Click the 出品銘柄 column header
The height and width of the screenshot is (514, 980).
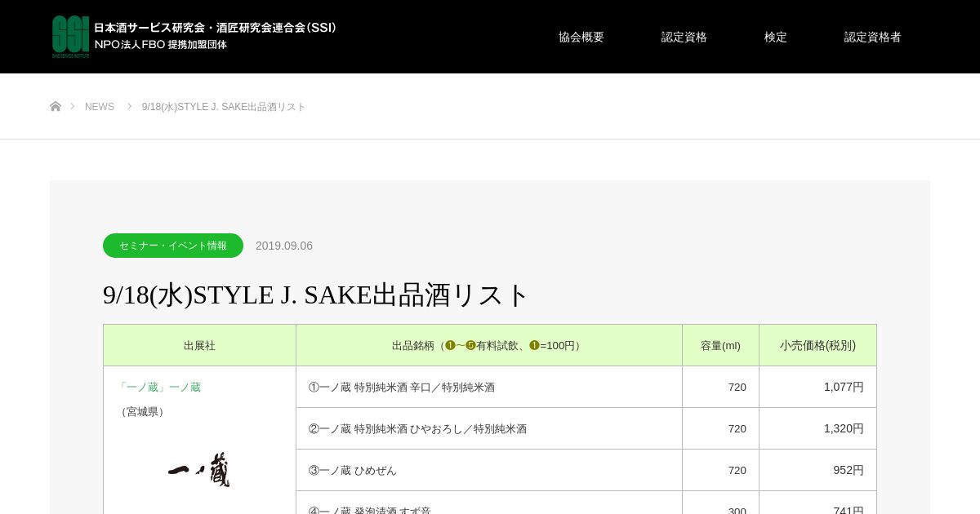(489, 345)
